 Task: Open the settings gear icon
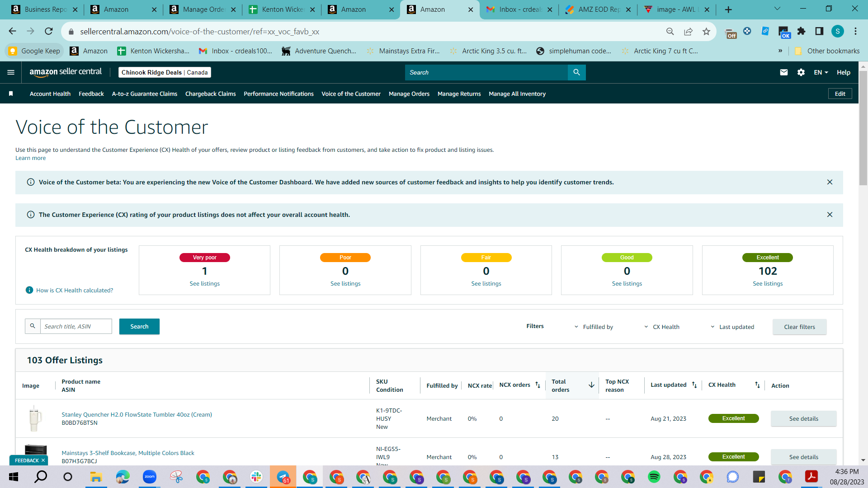[x=801, y=72]
